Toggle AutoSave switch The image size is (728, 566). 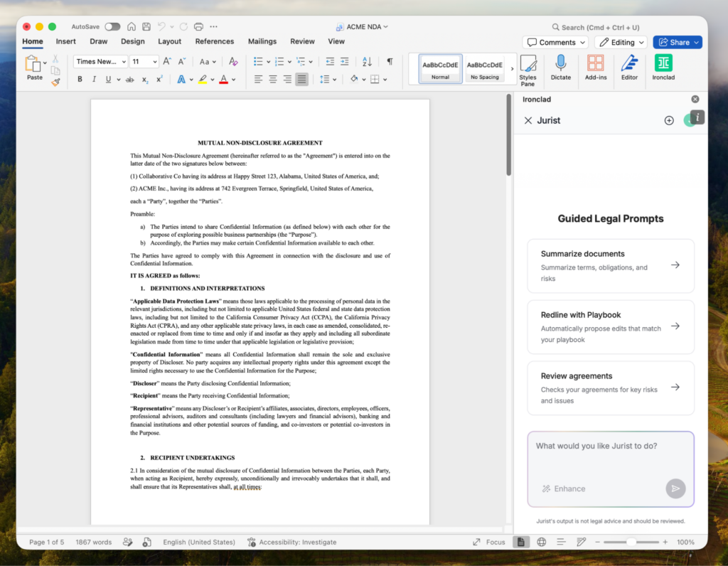point(112,26)
